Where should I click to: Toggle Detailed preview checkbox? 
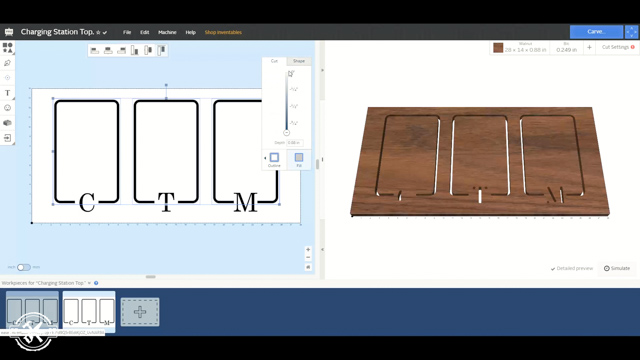tap(571, 268)
